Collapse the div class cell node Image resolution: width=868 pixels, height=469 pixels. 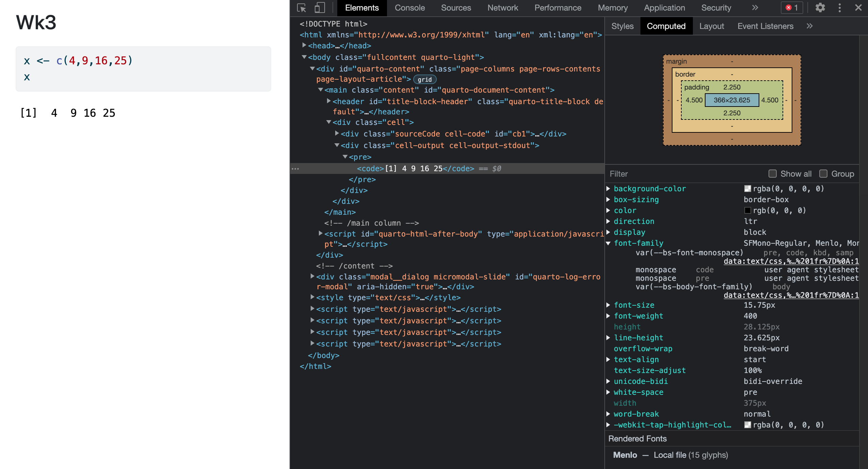tap(329, 122)
